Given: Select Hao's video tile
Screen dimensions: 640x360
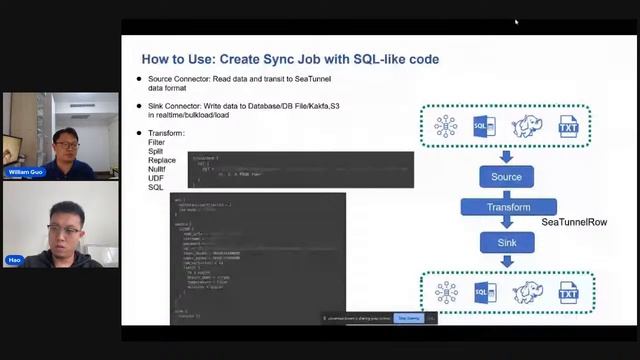Looking at the screenshot, I should pyautogui.click(x=61, y=224).
